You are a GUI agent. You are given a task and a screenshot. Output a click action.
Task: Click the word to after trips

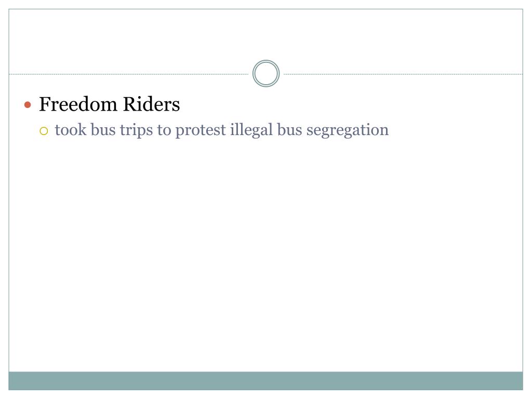(164, 129)
